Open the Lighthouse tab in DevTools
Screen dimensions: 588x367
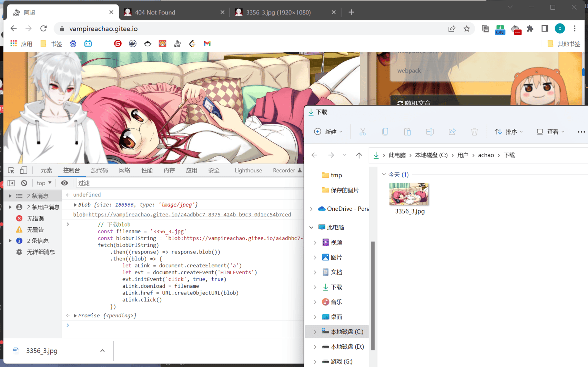point(248,170)
